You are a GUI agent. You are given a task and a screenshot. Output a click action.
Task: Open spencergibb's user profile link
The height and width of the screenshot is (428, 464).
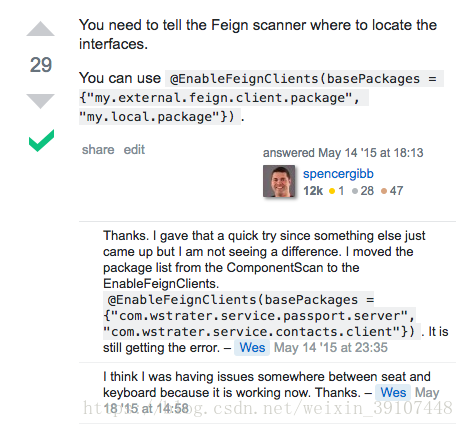[338, 174]
